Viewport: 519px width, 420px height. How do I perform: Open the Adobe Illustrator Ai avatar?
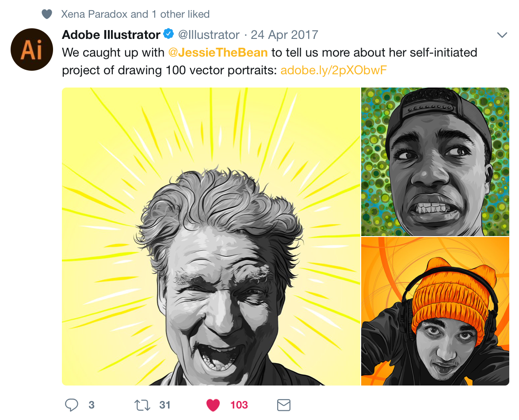pyautogui.click(x=32, y=50)
